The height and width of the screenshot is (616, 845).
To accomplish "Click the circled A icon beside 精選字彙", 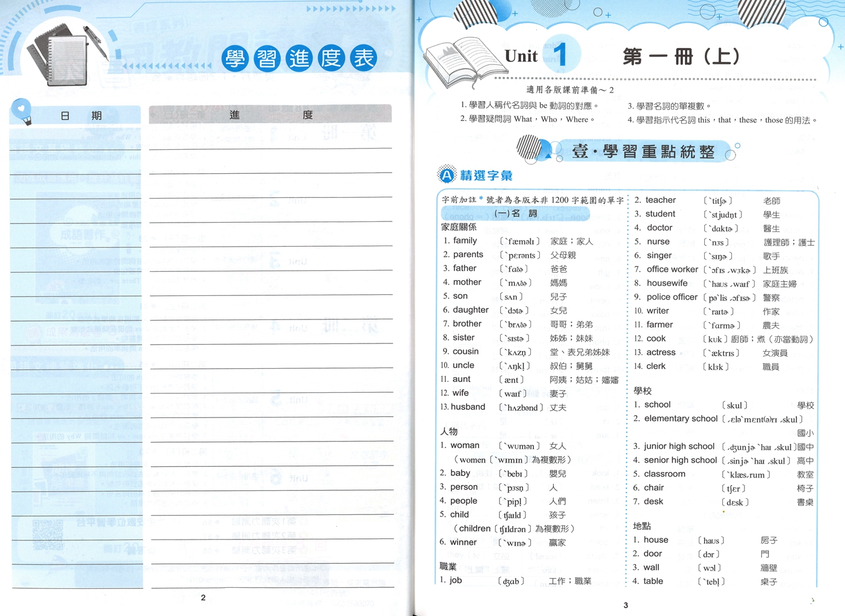I will 447,175.
